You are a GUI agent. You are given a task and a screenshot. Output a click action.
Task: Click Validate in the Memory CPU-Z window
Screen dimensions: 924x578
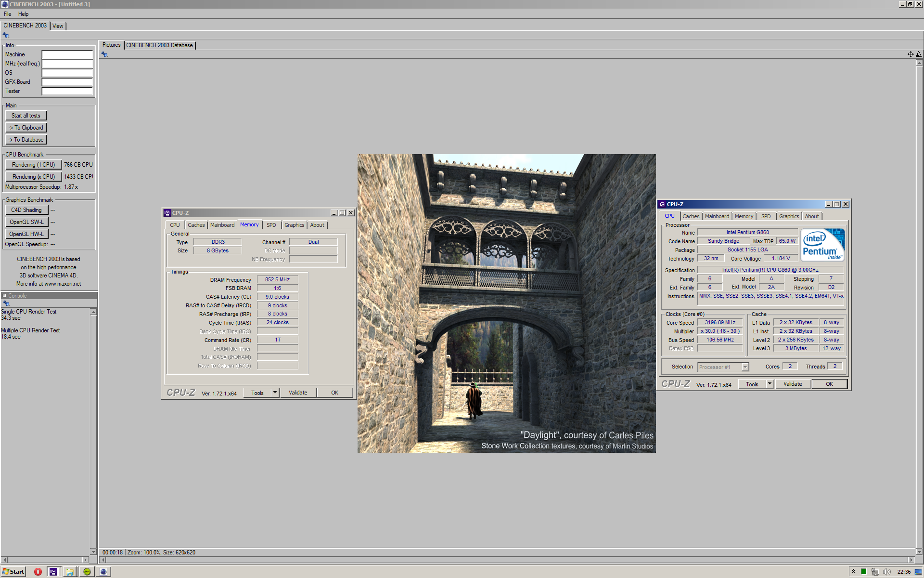298,393
